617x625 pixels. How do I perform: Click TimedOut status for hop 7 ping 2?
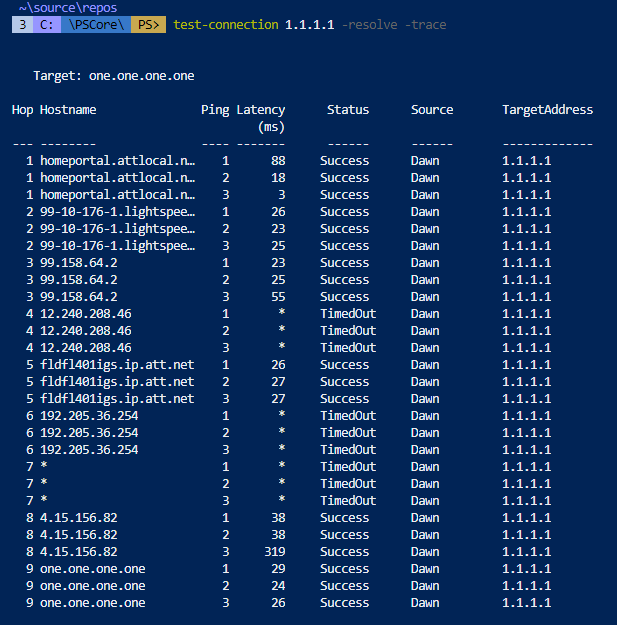[348, 484]
